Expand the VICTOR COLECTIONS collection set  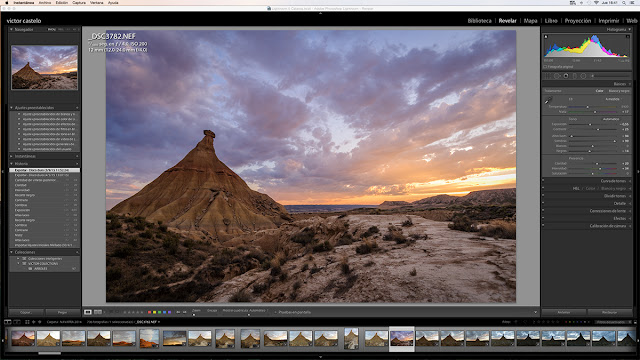(18, 264)
